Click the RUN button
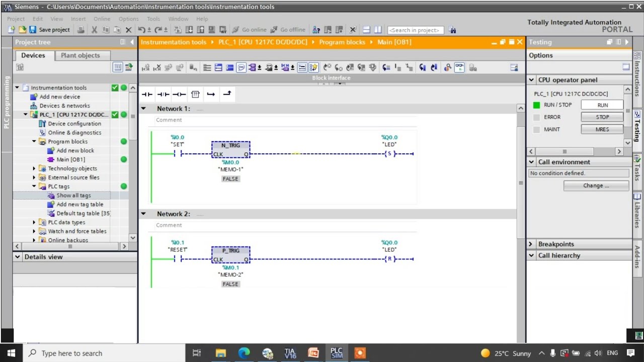This screenshot has width=644, height=362. pyautogui.click(x=602, y=105)
